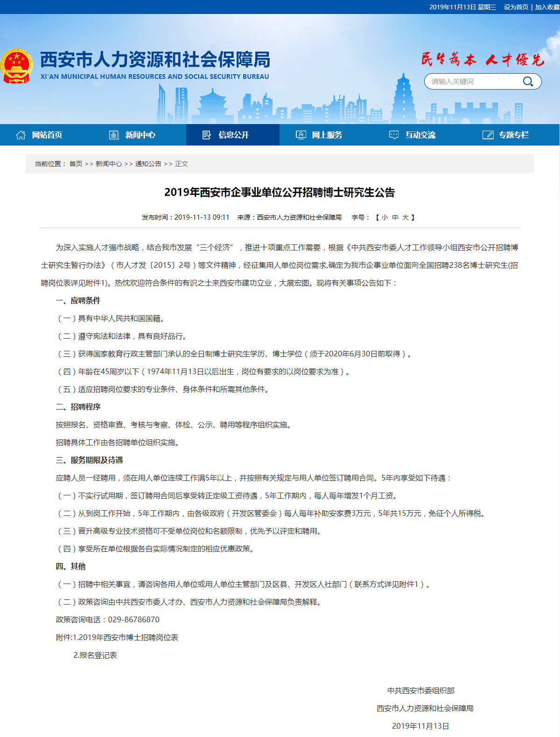Screen dimensions: 560x737
Task: Go to 首页 in breadcrumb
Action: (76, 164)
